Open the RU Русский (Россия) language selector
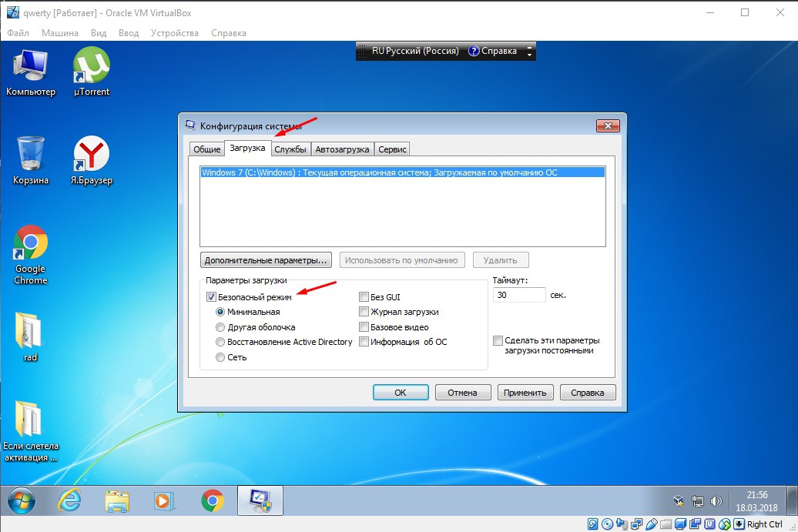Screen dimensions: 798x532 (415, 51)
